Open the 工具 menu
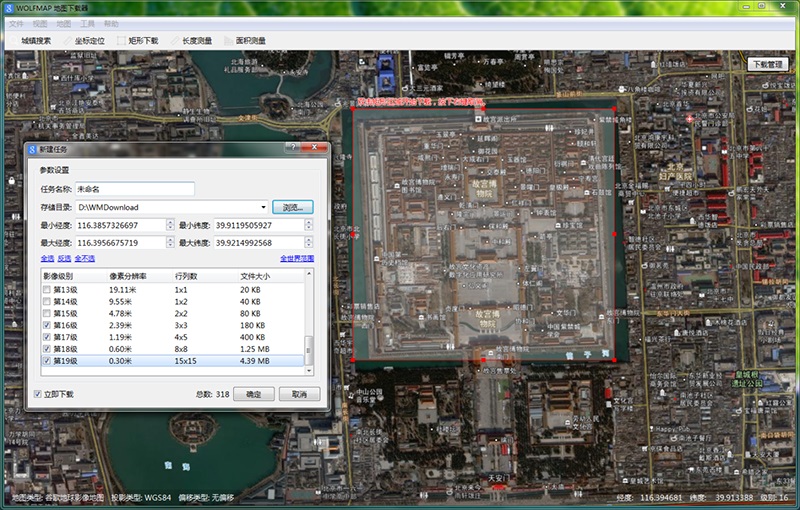Image resolution: width=800 pixels, height=510 pixels. 87,24
